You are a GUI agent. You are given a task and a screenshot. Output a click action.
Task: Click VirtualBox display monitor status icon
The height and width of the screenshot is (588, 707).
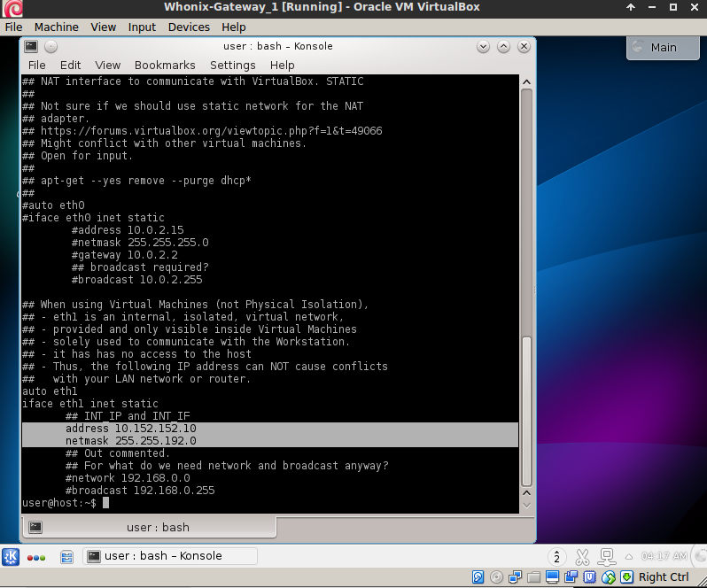coord(552,576)
